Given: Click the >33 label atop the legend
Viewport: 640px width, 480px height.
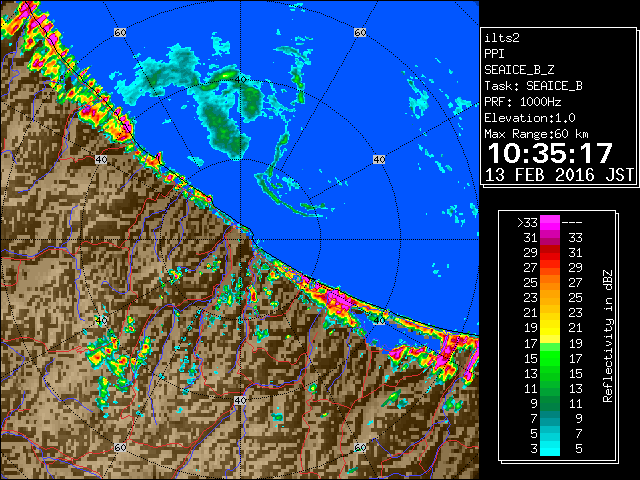Looking at the screenshot, I should [527, 223].
